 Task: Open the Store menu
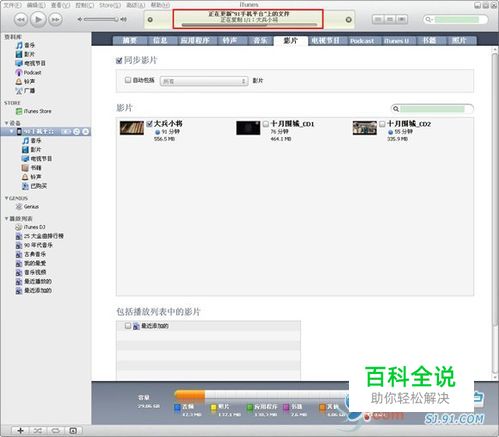110,5
